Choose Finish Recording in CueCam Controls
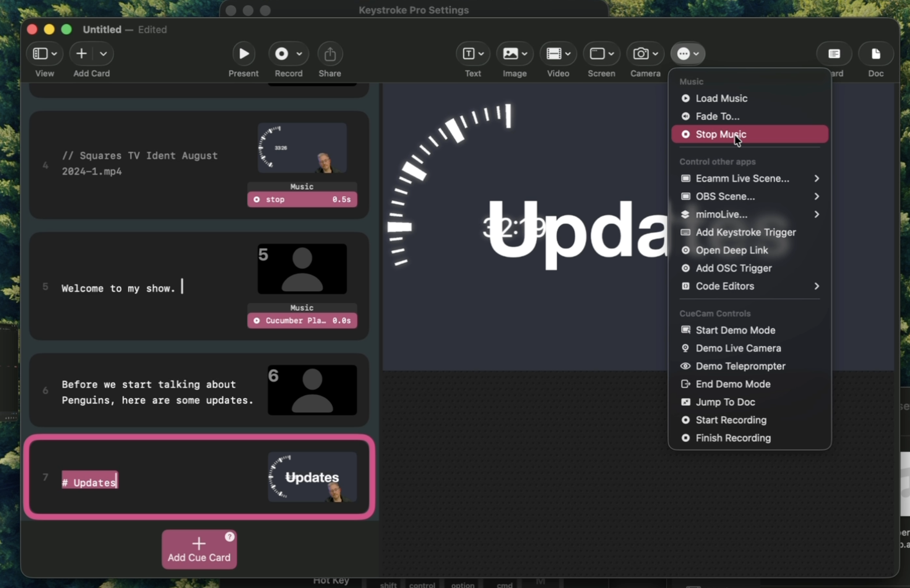 [x=749, y=438]
